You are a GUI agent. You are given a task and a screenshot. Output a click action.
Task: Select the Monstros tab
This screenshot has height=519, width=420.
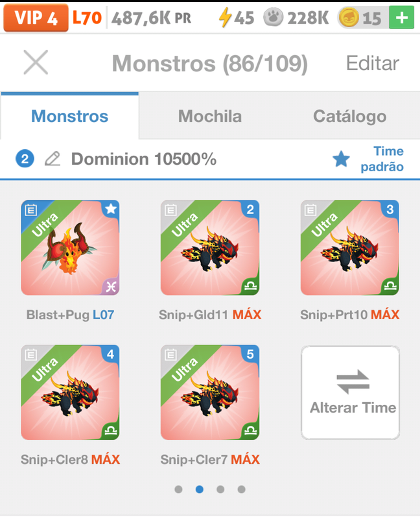click(x=70, y=116)
